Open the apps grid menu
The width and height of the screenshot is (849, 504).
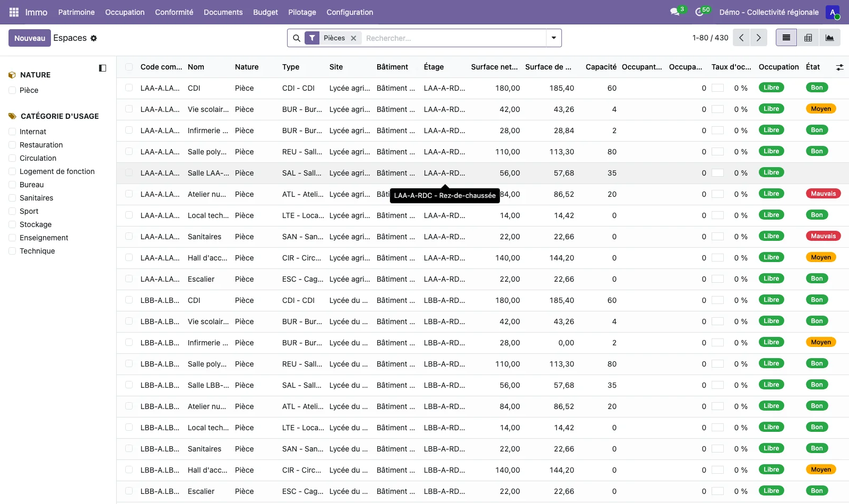[14, 12]
